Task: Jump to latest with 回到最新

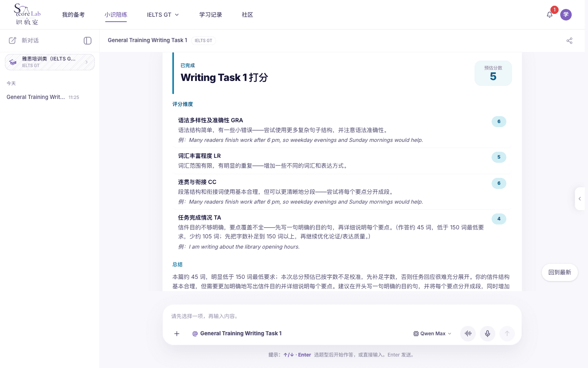Action: click(560, 272)
